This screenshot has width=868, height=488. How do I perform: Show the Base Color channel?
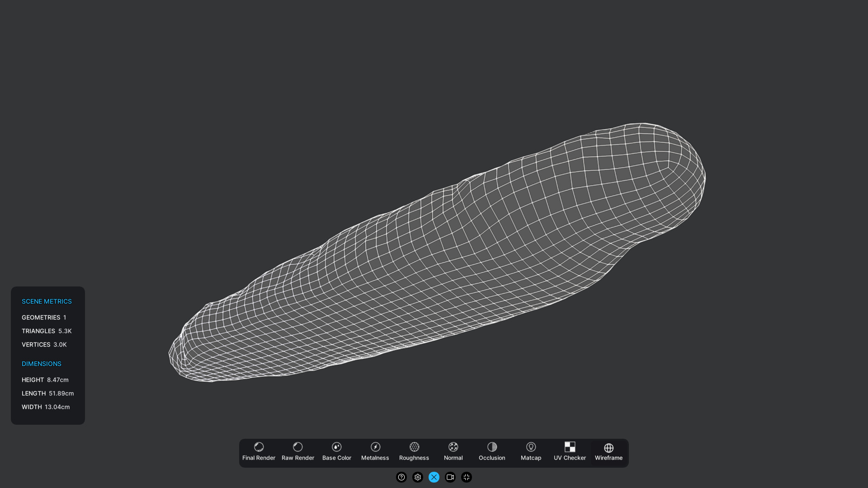(x=336, y=452)
